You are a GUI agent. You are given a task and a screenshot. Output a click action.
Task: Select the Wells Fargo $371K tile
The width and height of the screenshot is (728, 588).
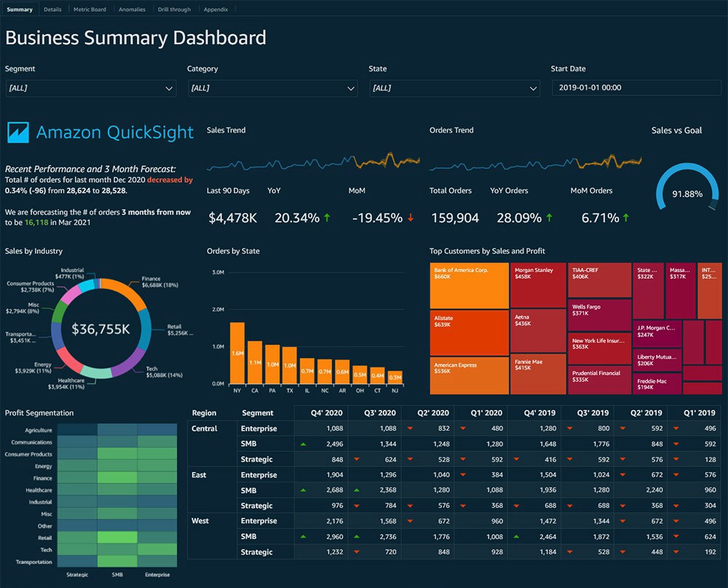599,315
